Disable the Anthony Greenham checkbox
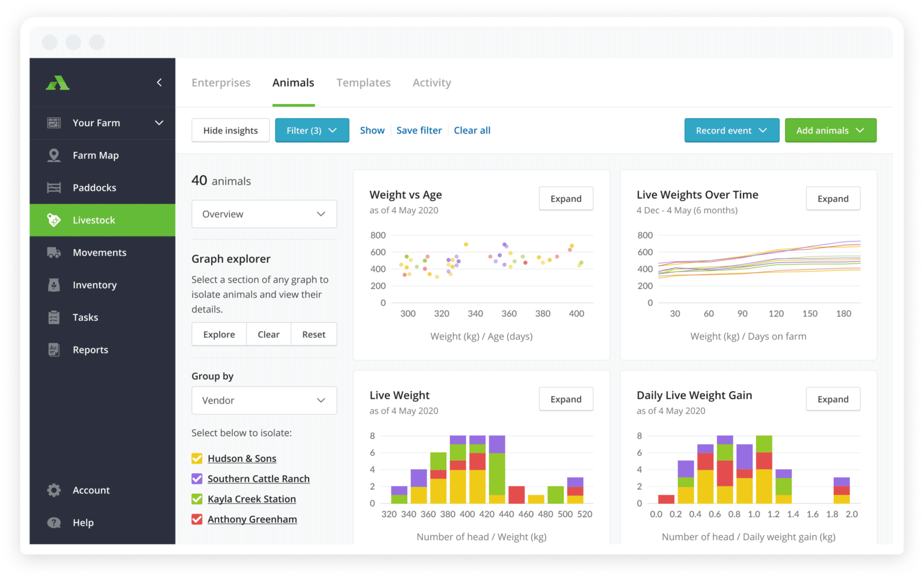 (x=197, y=519)
